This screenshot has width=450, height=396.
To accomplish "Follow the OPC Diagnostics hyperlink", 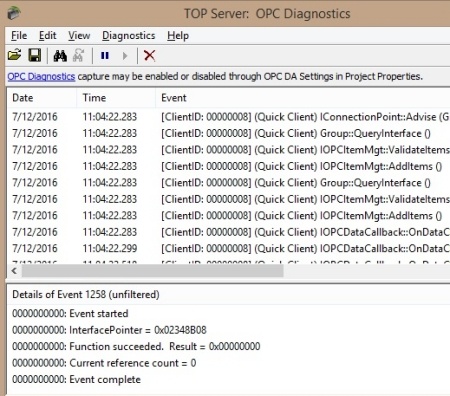I will pyautogui.click(x=41, y=77).
